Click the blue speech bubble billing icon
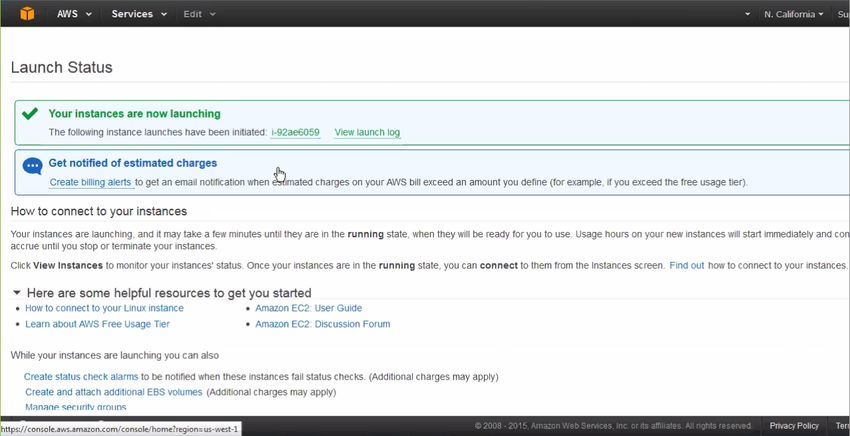Image resolution: width=850 pixels, height=436 pixels. tap(33, 166)
